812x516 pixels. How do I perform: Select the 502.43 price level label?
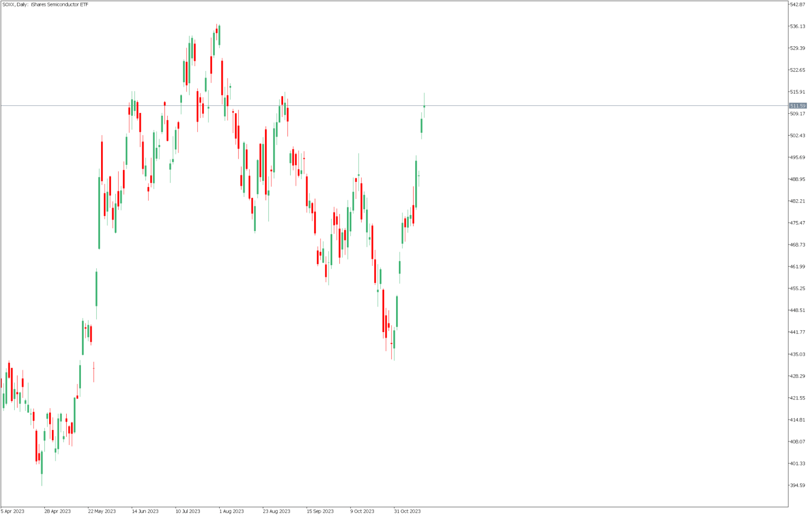pos(797,136)
